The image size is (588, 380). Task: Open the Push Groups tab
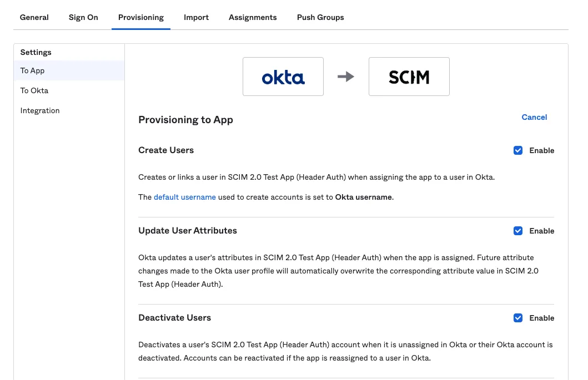pos(320,17)
